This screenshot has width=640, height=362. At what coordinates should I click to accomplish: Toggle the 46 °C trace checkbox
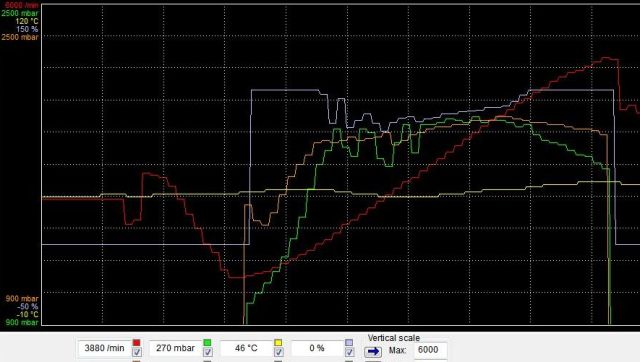click(x=278, y=352)
